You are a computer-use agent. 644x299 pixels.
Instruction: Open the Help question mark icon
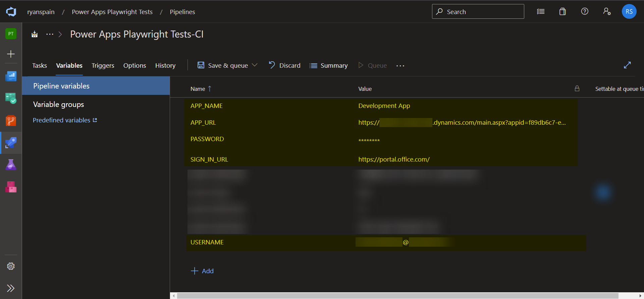585,11
